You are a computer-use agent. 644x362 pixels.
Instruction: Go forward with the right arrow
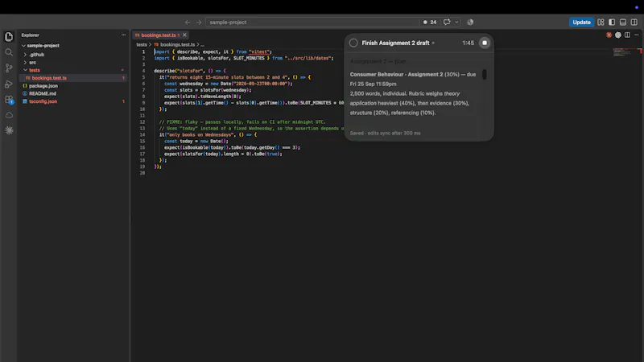pos(199,23)
